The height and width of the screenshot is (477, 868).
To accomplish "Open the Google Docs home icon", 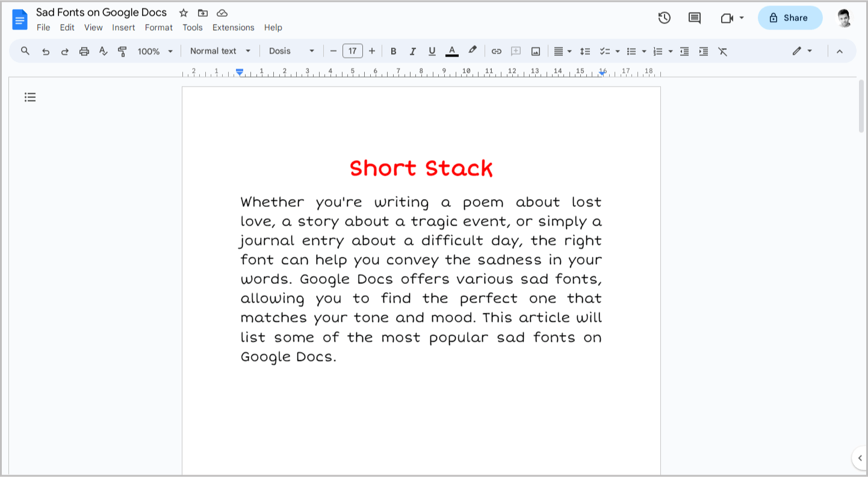I will (x=20, y=19).
